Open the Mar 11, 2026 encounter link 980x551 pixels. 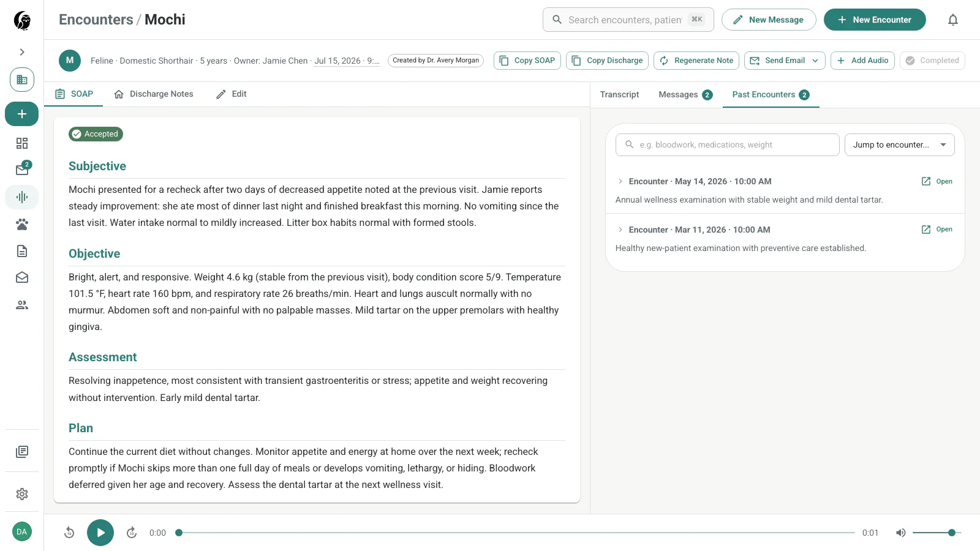tap(937, 230)
